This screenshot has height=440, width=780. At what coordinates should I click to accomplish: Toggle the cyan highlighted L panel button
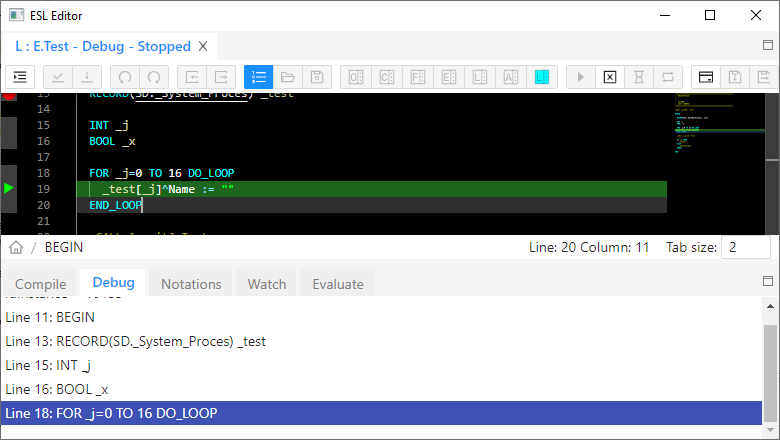click(541, 77)
